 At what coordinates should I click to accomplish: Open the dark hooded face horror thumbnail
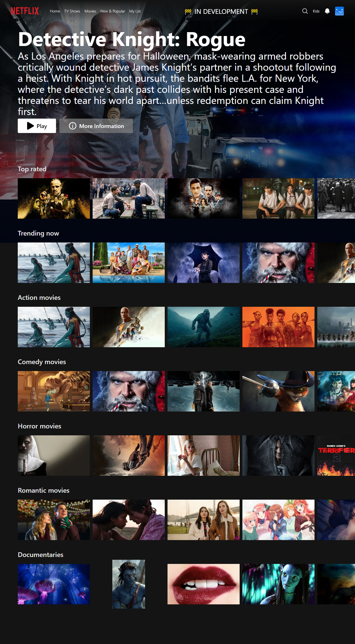coord(278,456)
